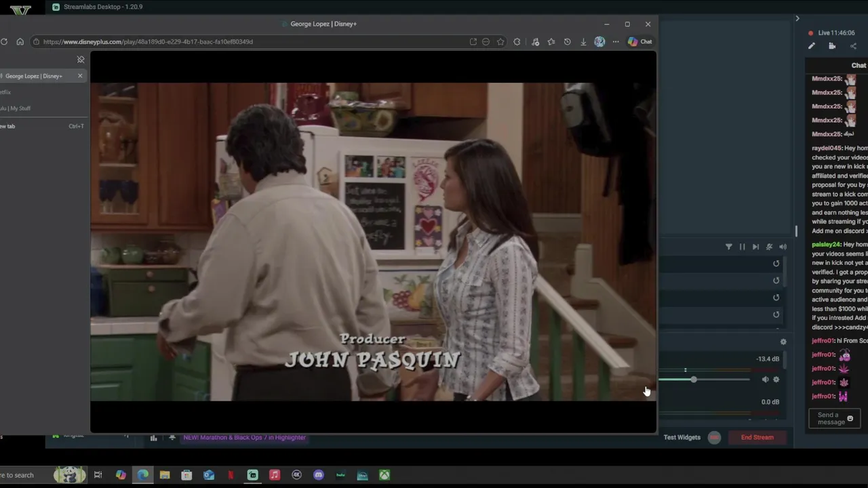This screenshot has height=488, width=868.
Task: Click the Streamlabs video-camera icon near pencil
Action: tap(832, 46)
